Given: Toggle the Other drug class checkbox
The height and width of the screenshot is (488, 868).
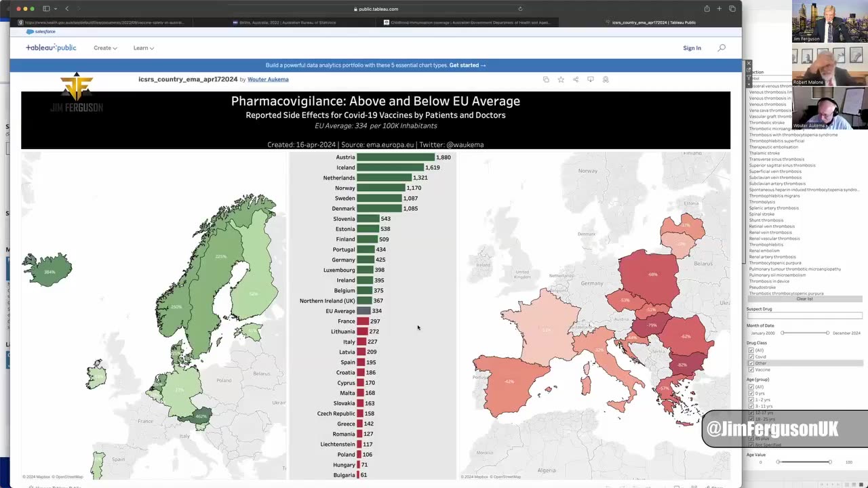Looking at the screenshot, I should tap(751, 363).
